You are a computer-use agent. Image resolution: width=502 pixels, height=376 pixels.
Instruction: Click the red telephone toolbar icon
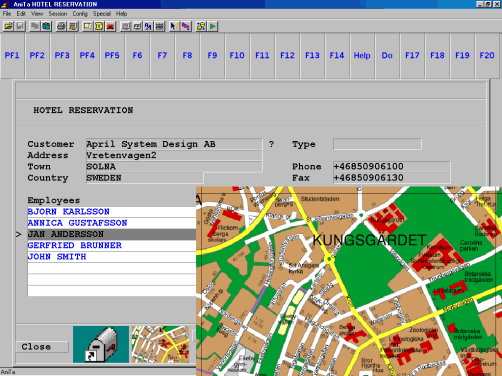coord(110,26)
